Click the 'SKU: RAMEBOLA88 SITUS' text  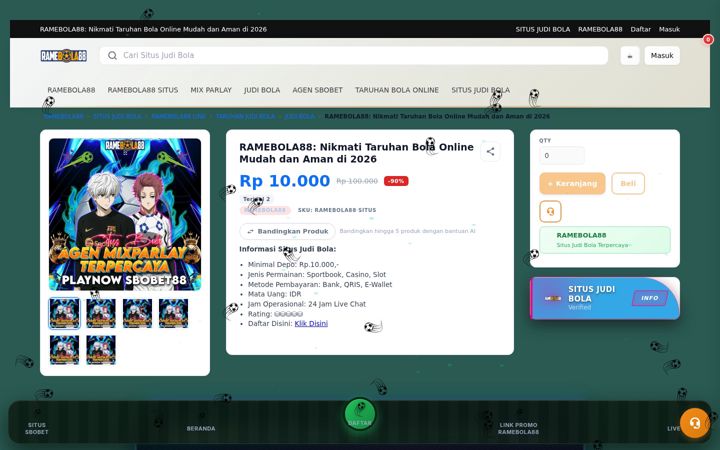tap(337, 210)
